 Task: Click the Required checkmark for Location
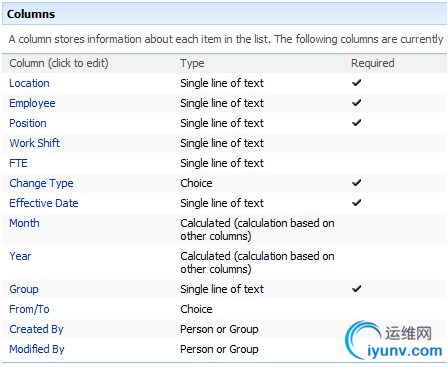click(357, 83)
